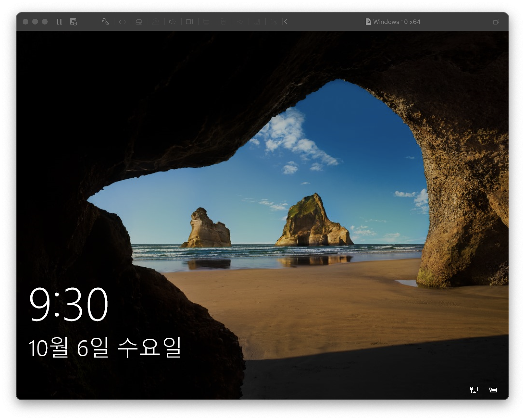Zoom the VM window green button
The width and height of the screenshot is (525, 420).
[x=45, y=22]
